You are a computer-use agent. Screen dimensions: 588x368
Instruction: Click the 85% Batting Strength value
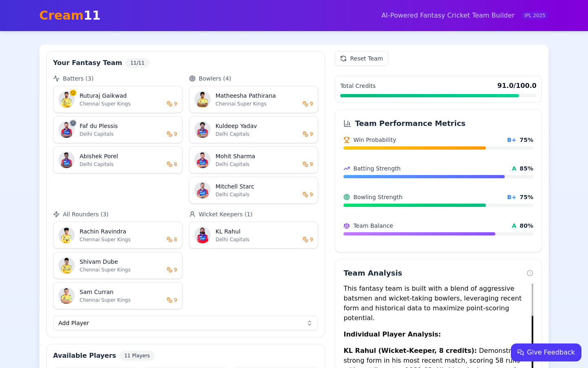point(526,168)
